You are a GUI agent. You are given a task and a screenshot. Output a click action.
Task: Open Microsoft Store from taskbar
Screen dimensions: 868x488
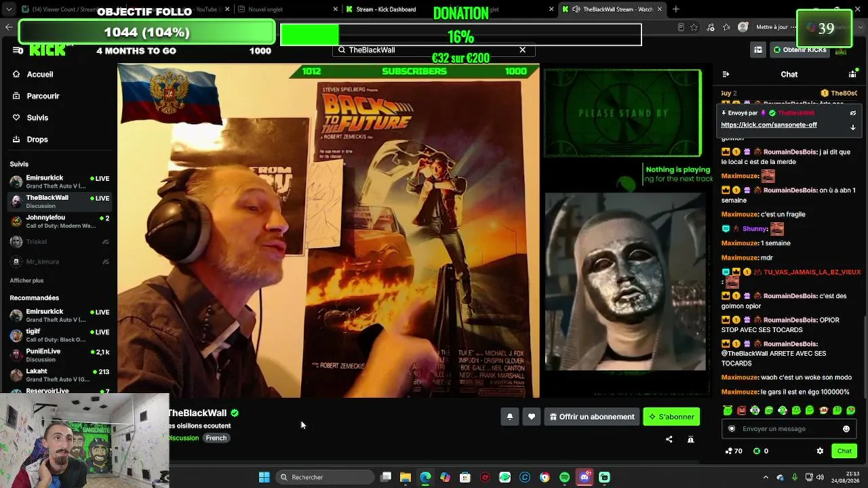pos(465,477)
